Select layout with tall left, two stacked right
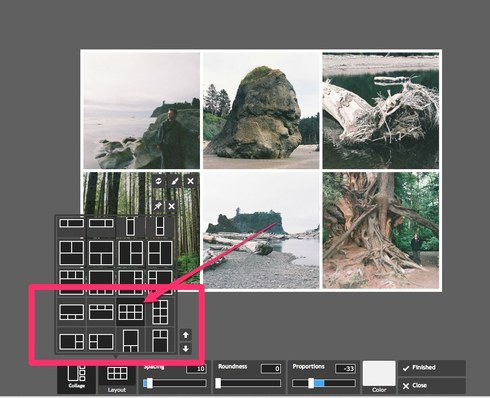Screen dimensions: 490x398 pos(130,253)
